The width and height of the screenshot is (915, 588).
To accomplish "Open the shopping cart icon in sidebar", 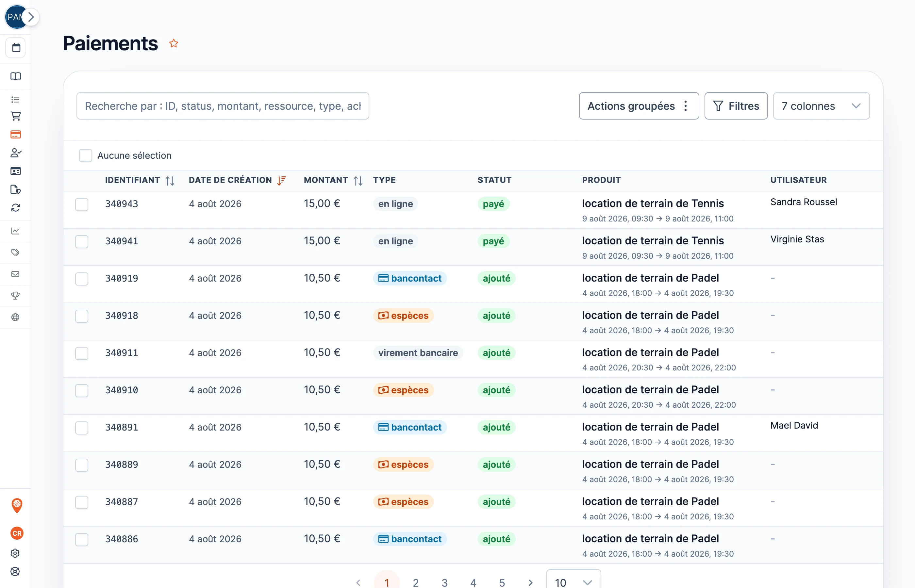I will [16, 116].
